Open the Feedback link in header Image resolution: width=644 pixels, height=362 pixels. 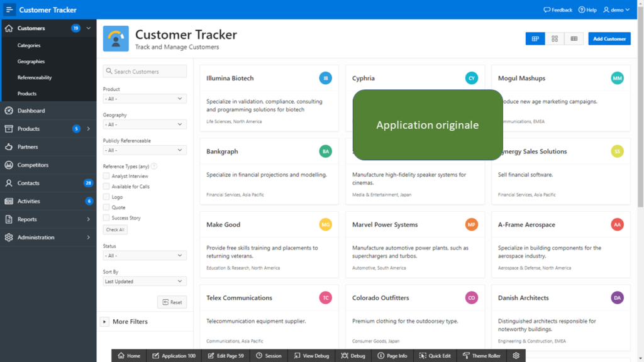(558, 10)
